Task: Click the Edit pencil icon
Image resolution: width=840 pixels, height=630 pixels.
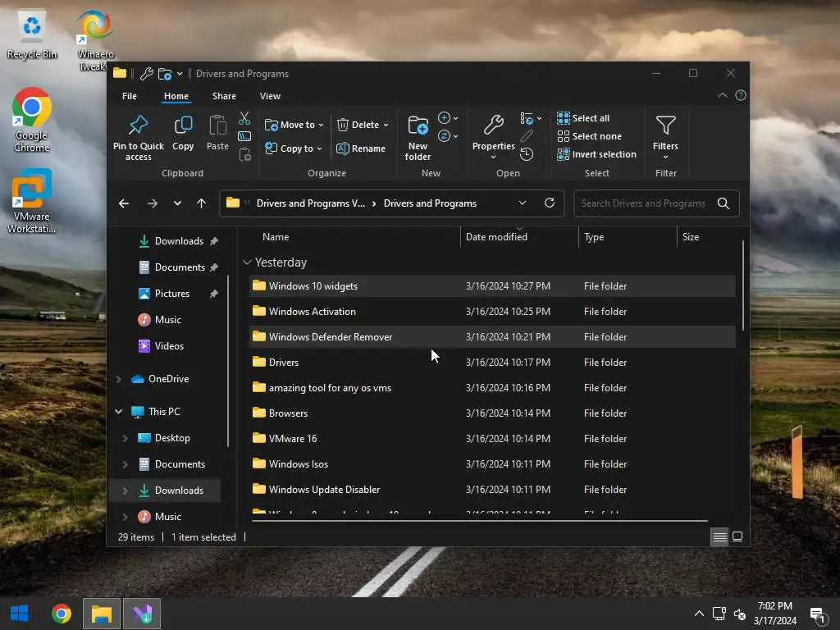Action: [527, 136]
